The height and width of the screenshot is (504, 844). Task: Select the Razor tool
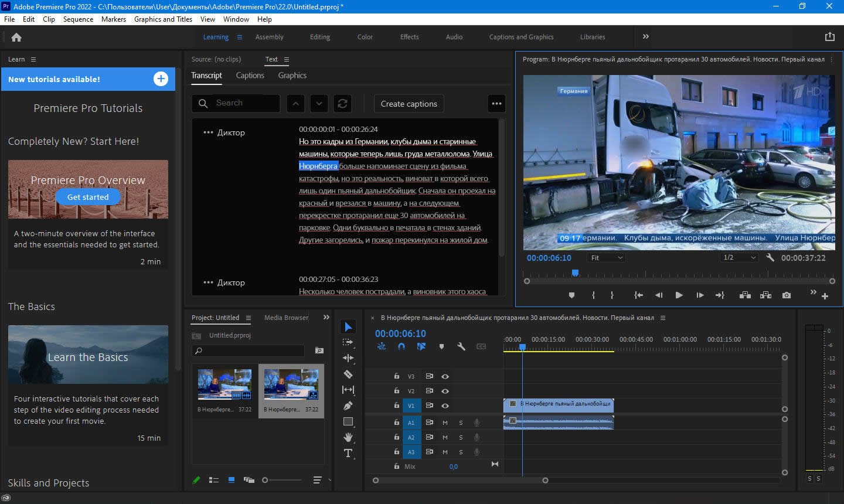click(x=348, y=374)
